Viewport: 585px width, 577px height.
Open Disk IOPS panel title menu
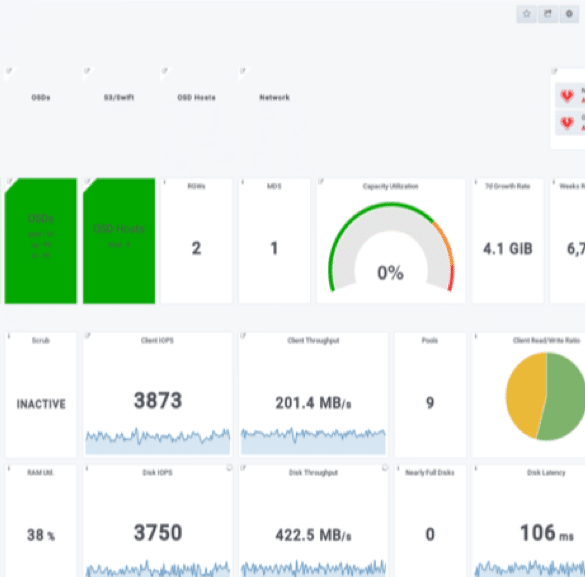click(x=157, y=473)
